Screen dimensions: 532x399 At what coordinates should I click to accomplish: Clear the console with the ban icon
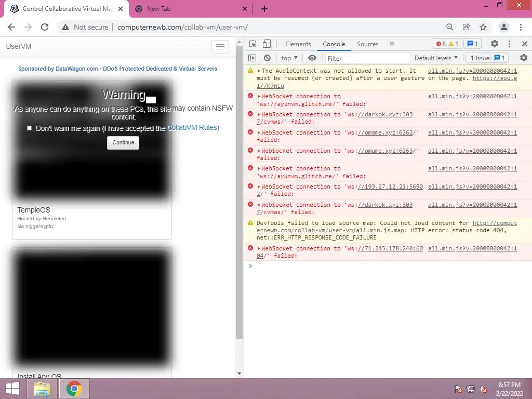coord(268,58)
